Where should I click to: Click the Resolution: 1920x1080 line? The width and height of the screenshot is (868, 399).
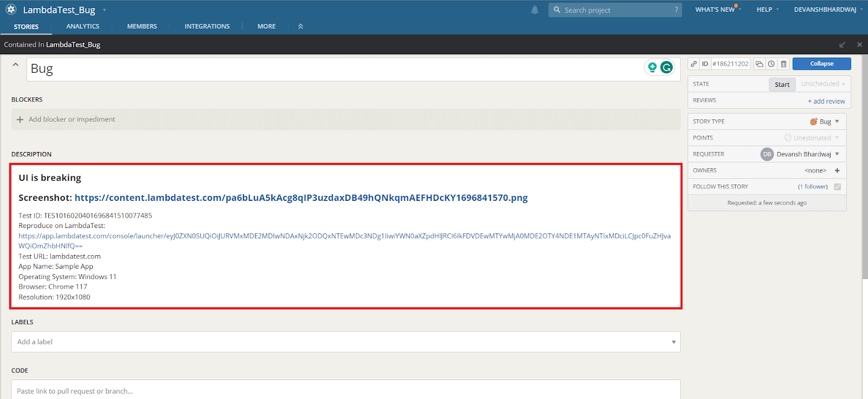54,297
